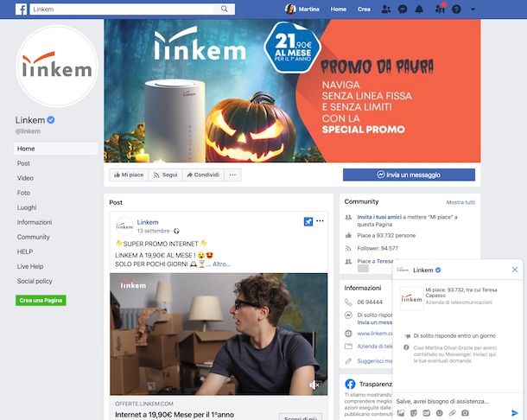Image resolution: width=527 pixels, height=420 pixels.
Task: Click the OFFERTE.LINKEM.COM link caption
Action: 144,404
